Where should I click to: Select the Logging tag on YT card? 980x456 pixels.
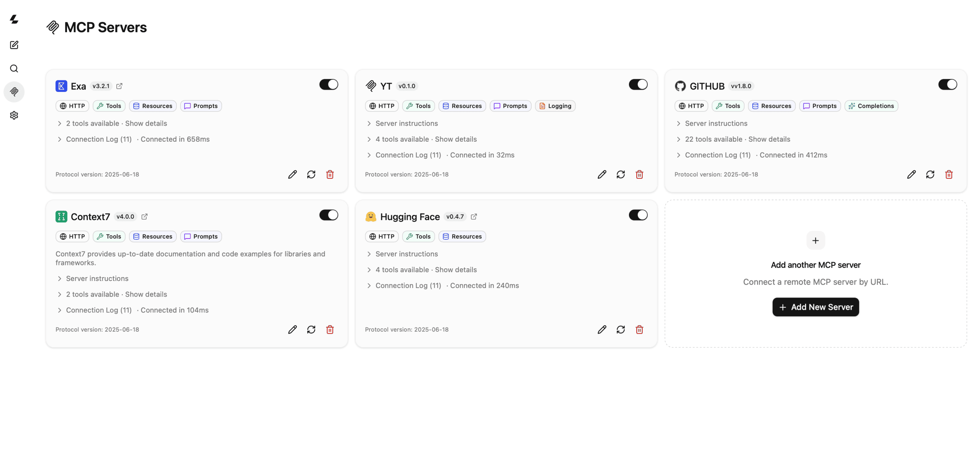pyautogui.click(x=555, y=106)
